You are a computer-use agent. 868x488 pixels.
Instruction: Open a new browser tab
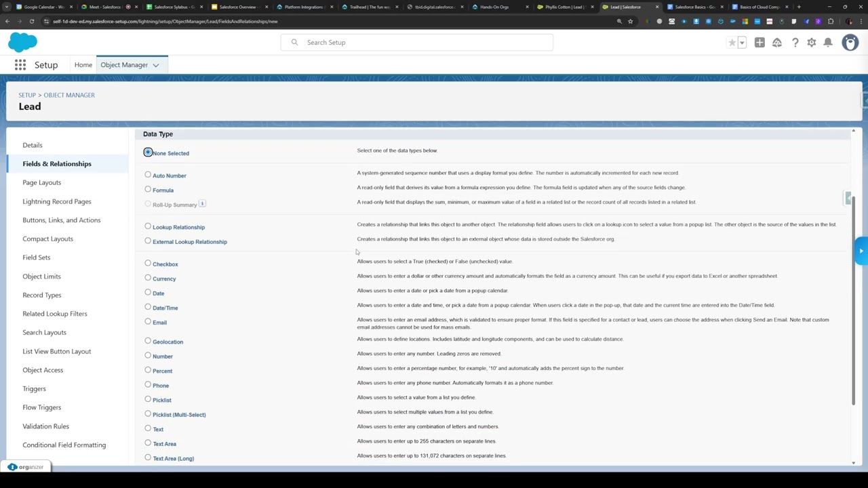tap(799, 7)
